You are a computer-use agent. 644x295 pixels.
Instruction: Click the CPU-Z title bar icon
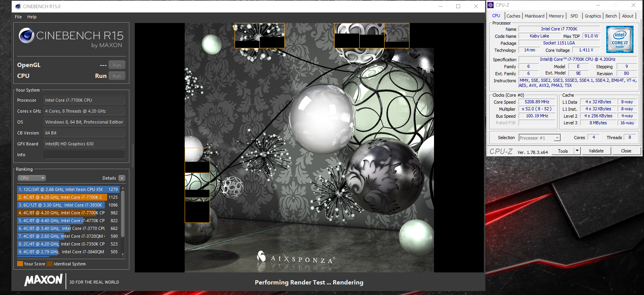click(490, 5)
